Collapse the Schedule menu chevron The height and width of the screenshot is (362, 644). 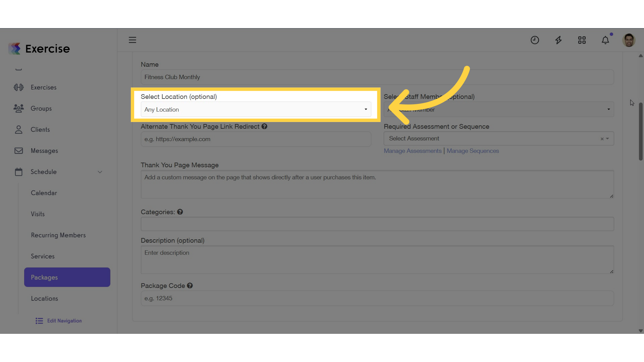100,172
